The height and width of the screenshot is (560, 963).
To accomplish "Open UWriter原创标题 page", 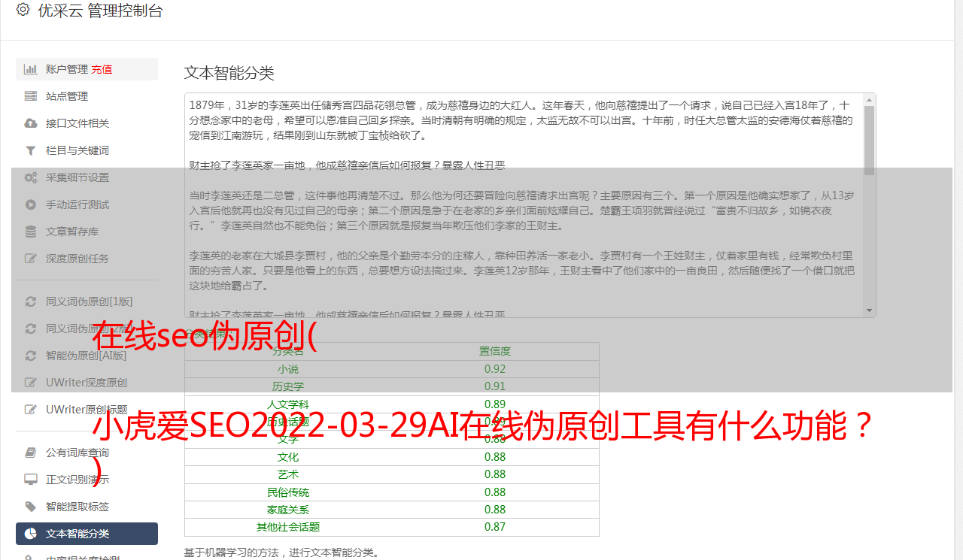I will tap(87, 410).
